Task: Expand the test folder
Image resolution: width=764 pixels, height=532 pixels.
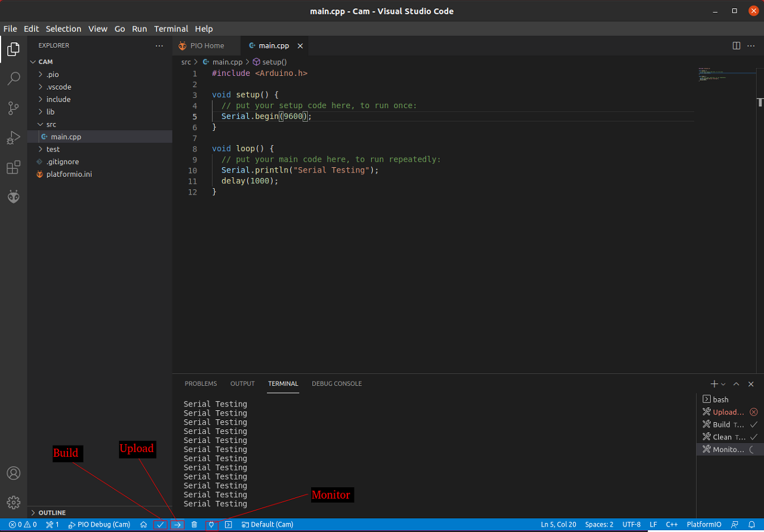Action: click(100, 149)
